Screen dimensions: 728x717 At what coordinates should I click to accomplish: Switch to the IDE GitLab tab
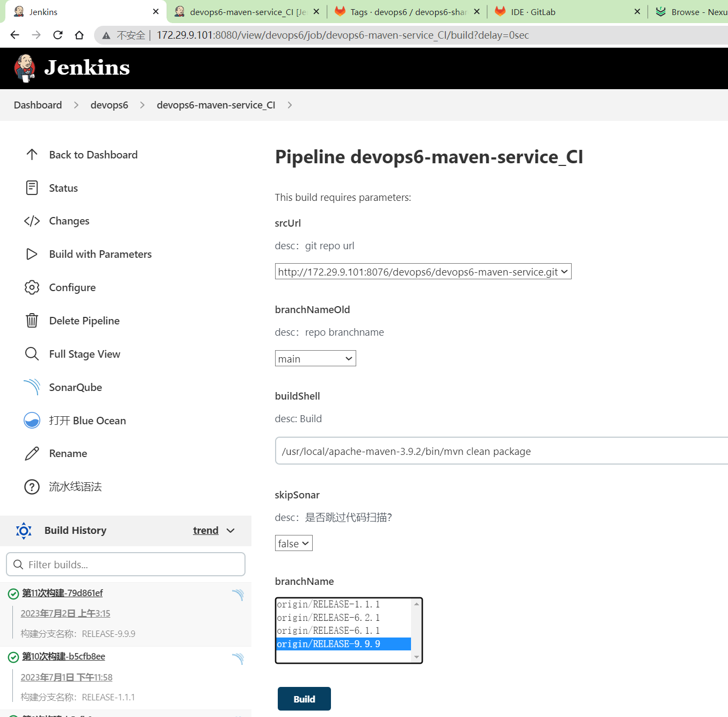click(567, 12)
